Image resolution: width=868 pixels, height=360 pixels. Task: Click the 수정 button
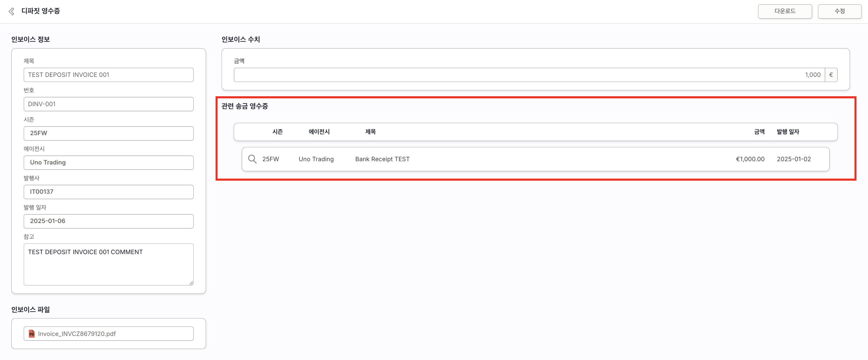(x=839, y=11)
